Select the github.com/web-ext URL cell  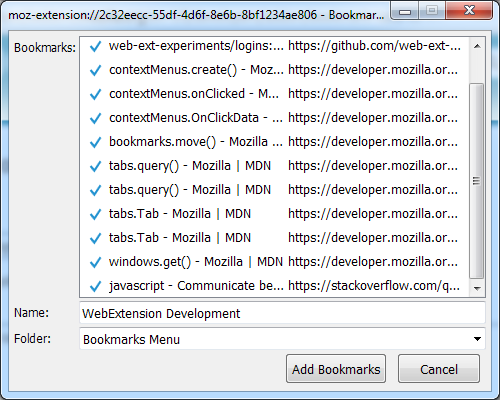point(374,46)
